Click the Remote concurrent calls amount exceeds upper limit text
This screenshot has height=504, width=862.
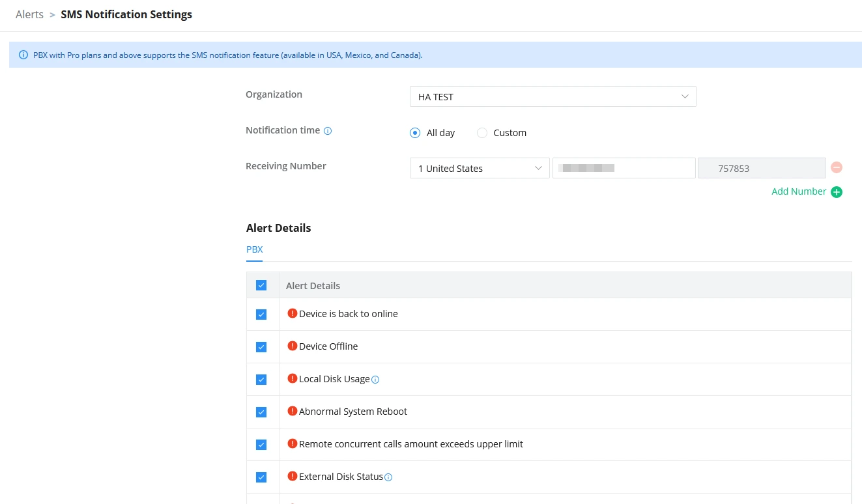(x=411, y=444)
